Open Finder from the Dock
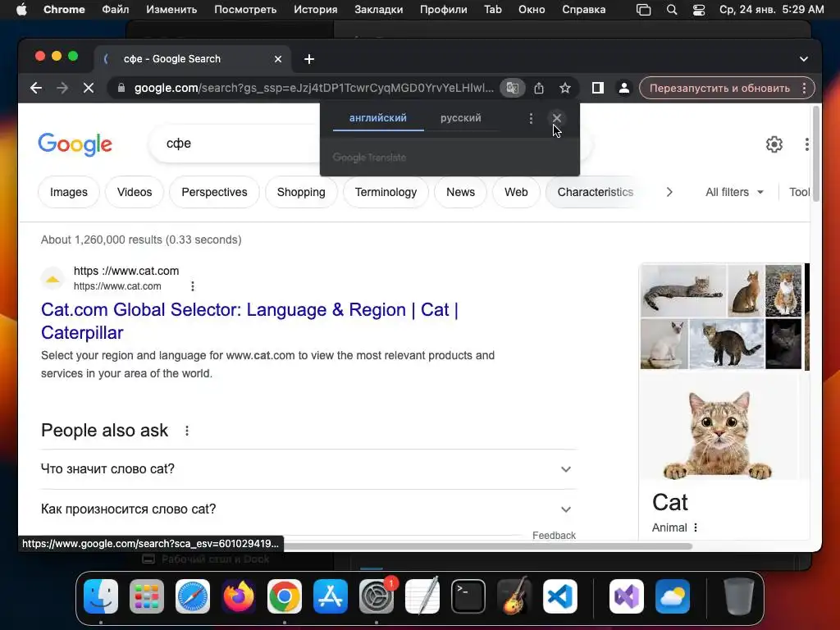Viewport: 840px width, 630px height. coord(101,596)
